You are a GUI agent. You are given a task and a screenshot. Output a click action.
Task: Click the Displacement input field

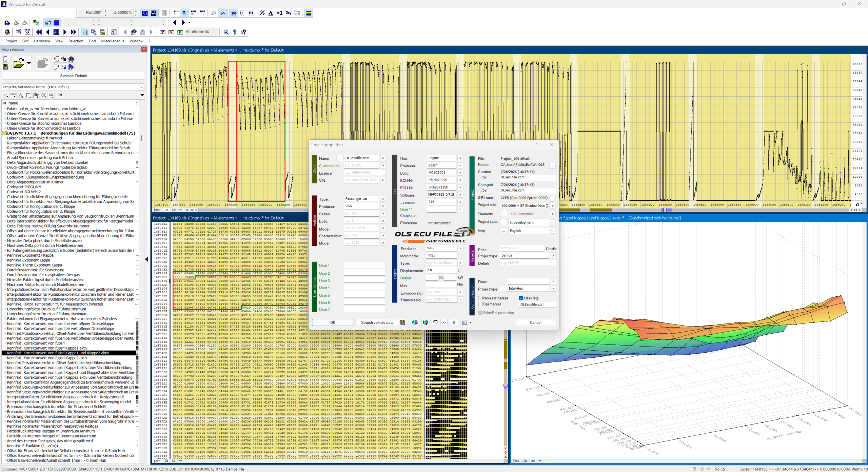point(441,270)
